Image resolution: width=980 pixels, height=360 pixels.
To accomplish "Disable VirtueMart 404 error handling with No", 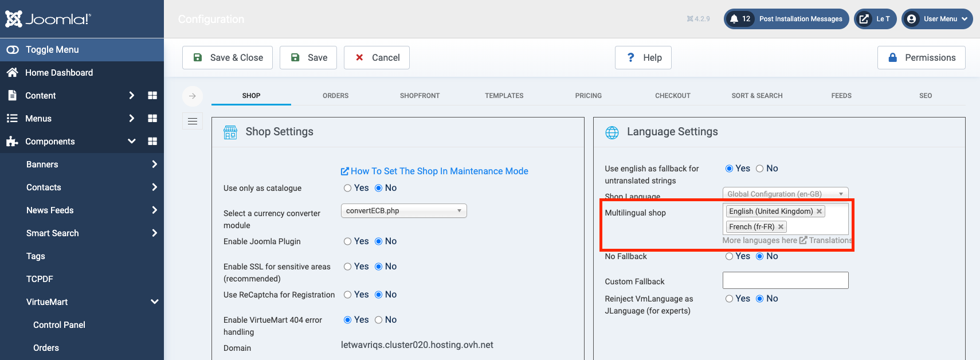I will [379, 320].
